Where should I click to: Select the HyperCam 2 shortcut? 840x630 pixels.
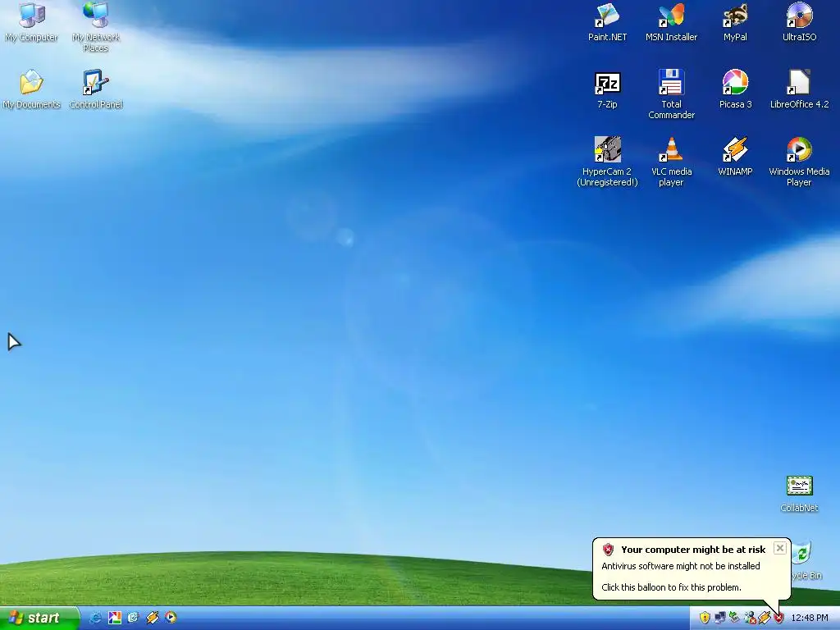click(x=608, y=162)
